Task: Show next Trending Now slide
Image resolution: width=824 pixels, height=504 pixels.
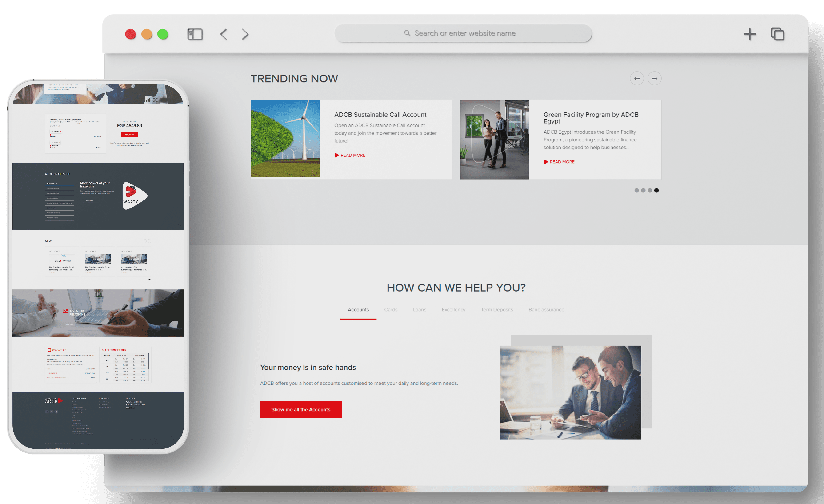Action: click(x=654, y=79)
